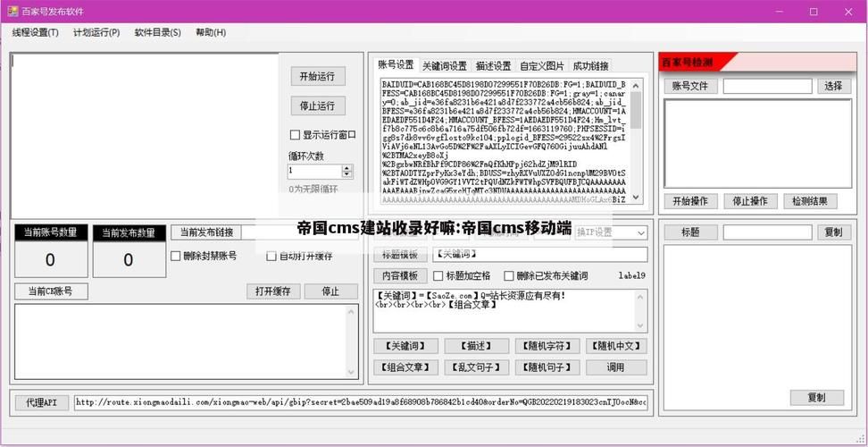
Task: Switch to the 账号设置 tab
Action: pyautogui.click(x=396, y=64)
